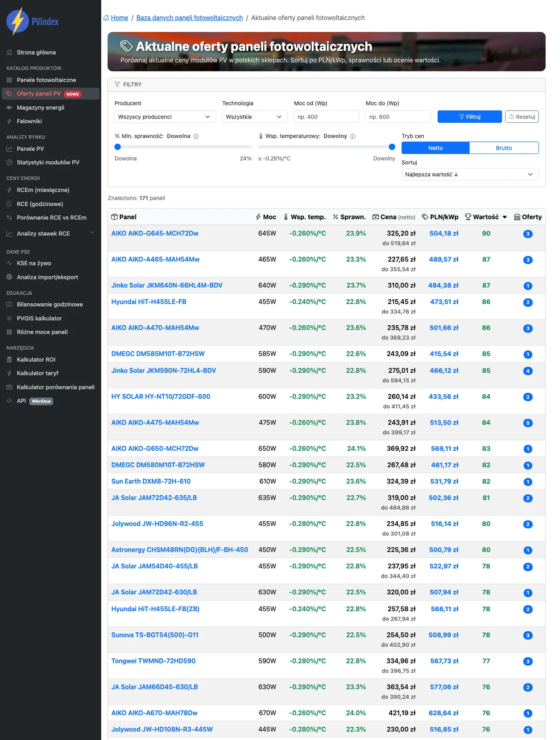Click the KSE na żywo pulse icon
This screenshot has width=560, height=740.
point(9,263)
